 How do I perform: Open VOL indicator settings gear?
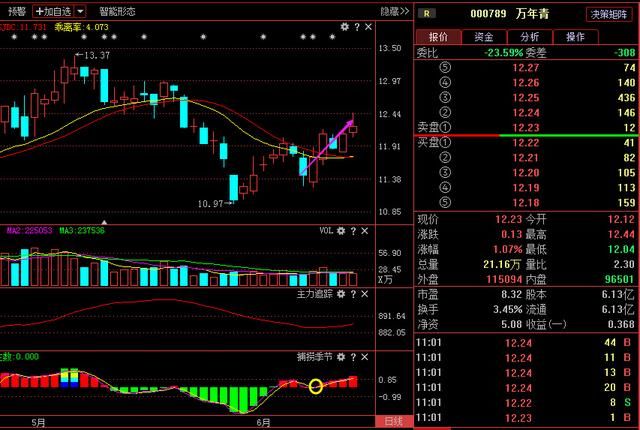(343, 230)
